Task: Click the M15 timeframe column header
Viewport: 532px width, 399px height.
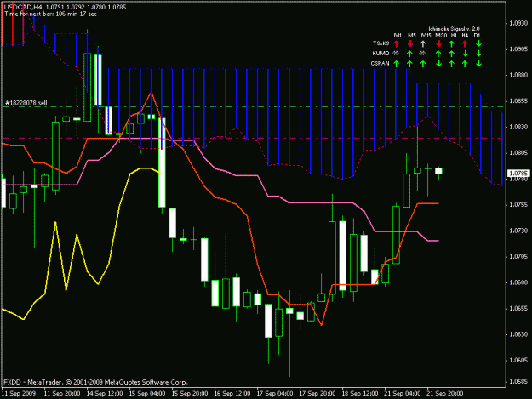Action: coord(426,35)
